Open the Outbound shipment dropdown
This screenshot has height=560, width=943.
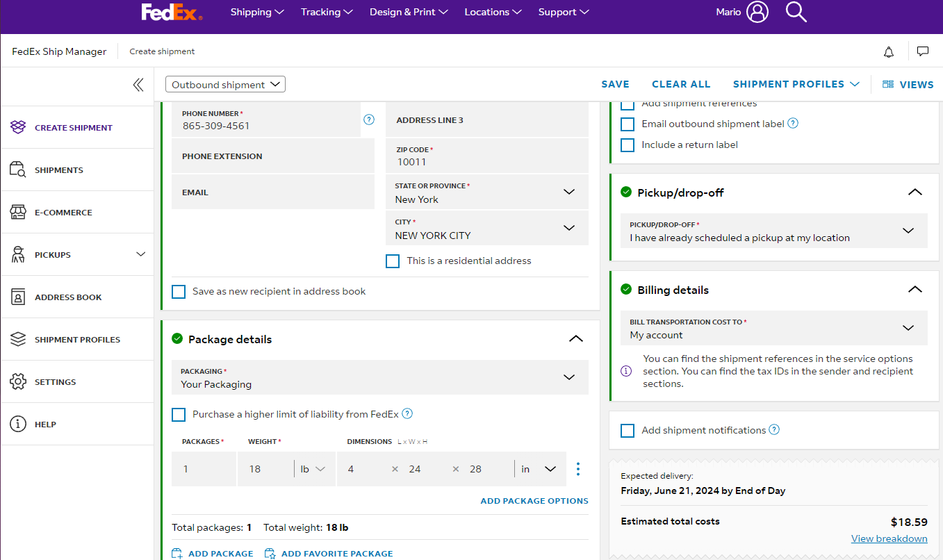coord(225,85)
